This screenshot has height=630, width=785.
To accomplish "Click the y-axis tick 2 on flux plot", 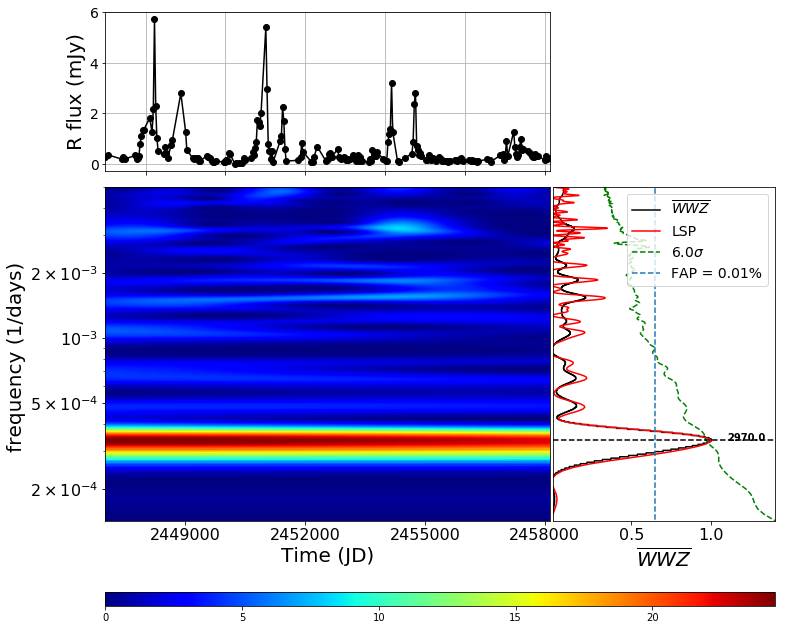I will pos(95,114).
